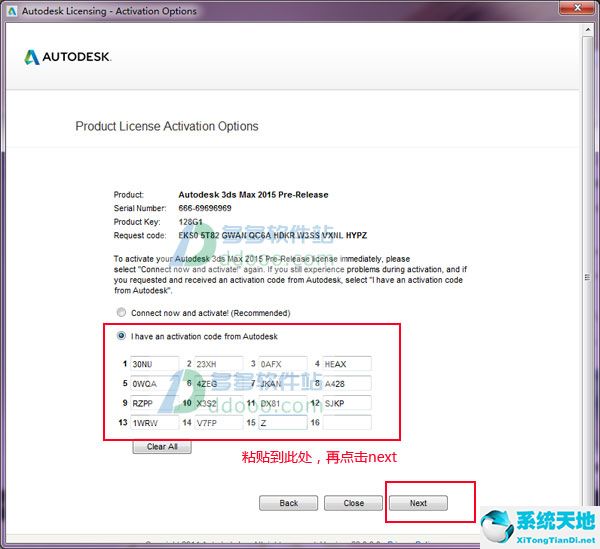Screen dimensions: 600x549
Task: Click activation code field 1 containing 30NU
Action: [155, 363]
